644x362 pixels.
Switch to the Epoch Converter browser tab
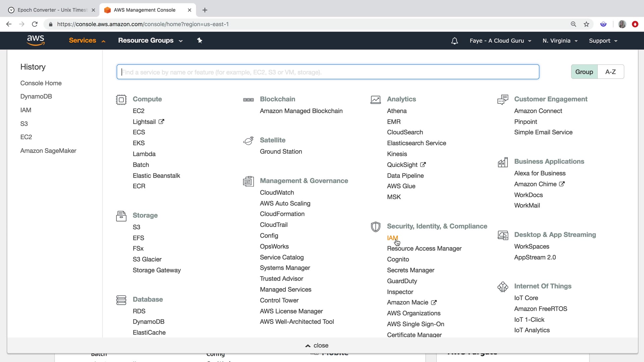[x=52, y=10]
